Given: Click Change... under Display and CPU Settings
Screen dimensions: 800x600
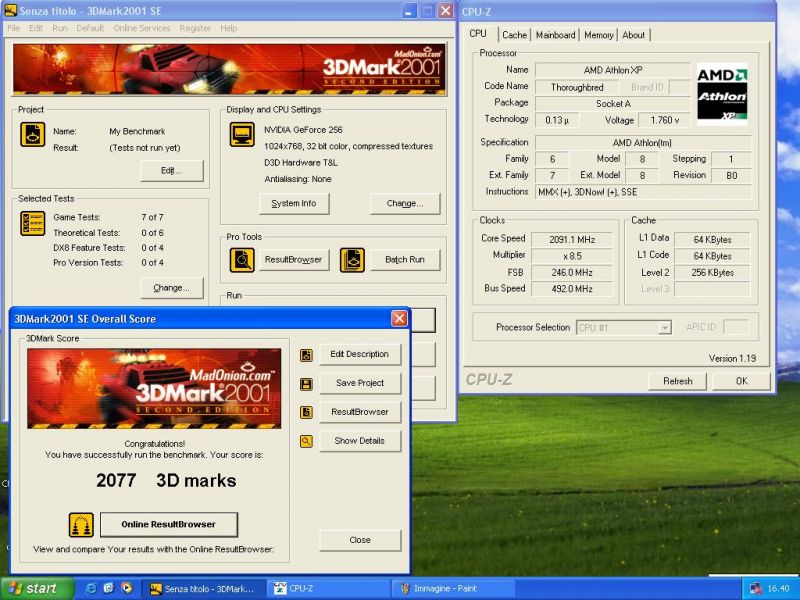Looking at the screenshot, I should pos(405,204).
